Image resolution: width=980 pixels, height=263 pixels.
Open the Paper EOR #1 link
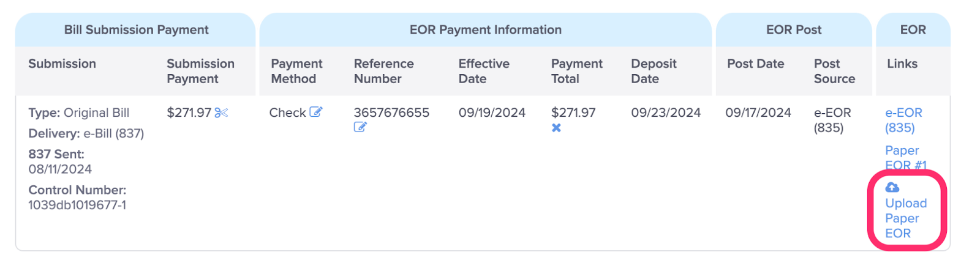click(906, 158)
